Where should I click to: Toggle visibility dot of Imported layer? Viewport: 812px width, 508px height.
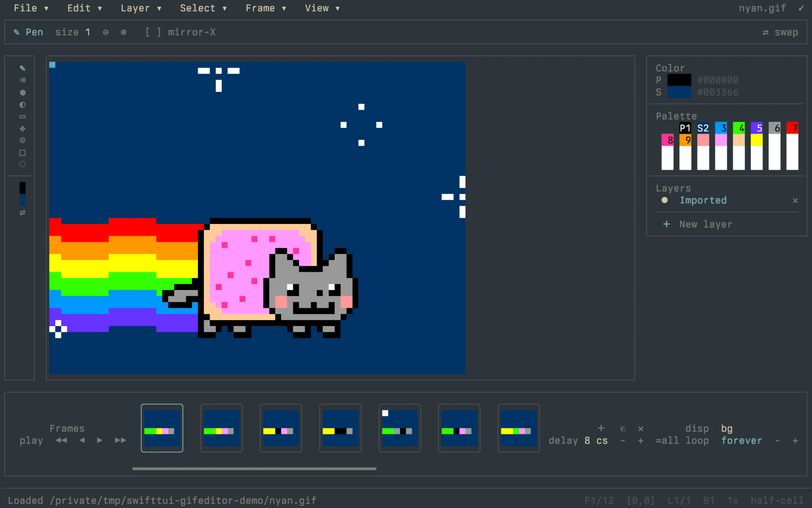[665, 200]
